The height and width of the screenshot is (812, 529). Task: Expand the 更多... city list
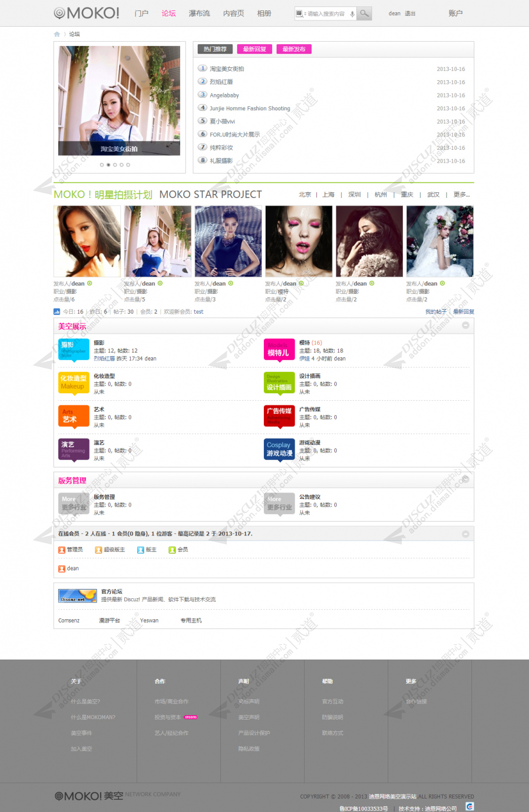point(462,195)
